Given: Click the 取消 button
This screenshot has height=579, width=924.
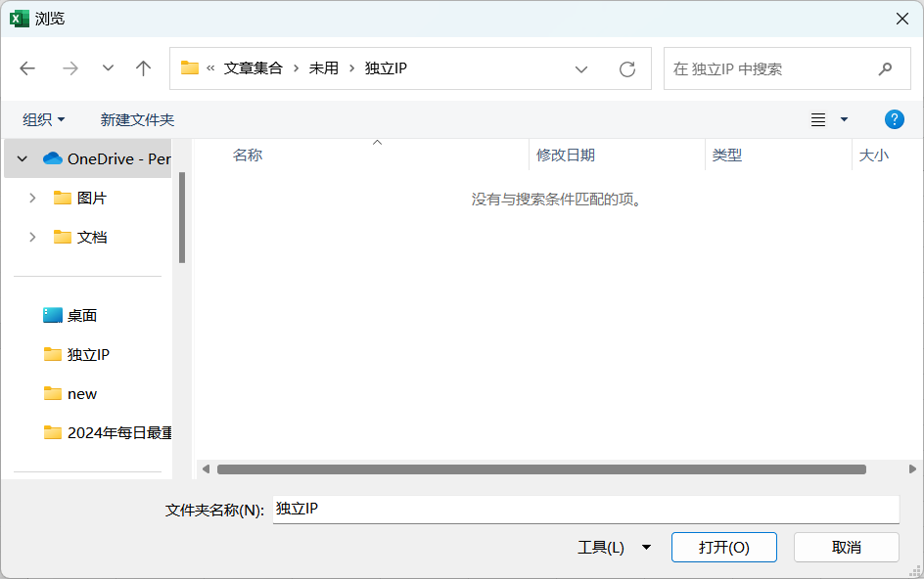Looking at the screenshot, I should (846, 548).
